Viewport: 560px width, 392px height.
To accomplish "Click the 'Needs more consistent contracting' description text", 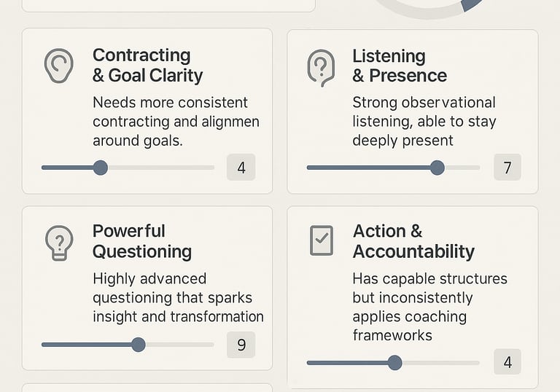I will tap(175, 121).
